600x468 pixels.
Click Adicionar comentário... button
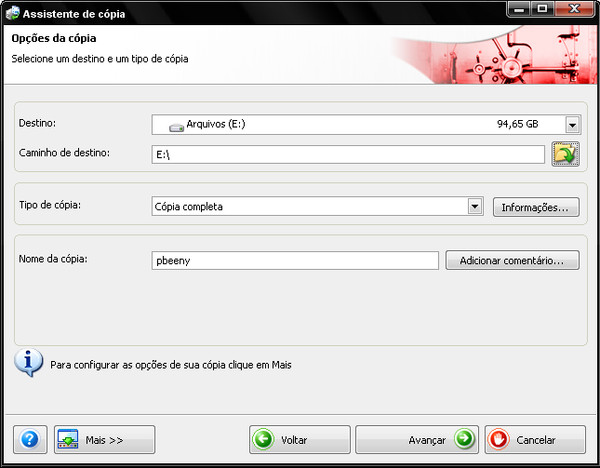point(512,260)
